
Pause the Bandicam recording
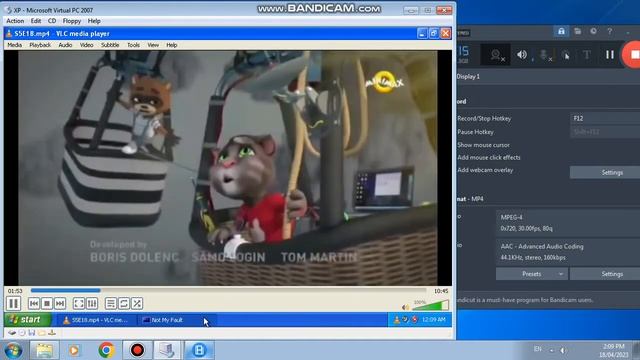[x=609, y=55]
